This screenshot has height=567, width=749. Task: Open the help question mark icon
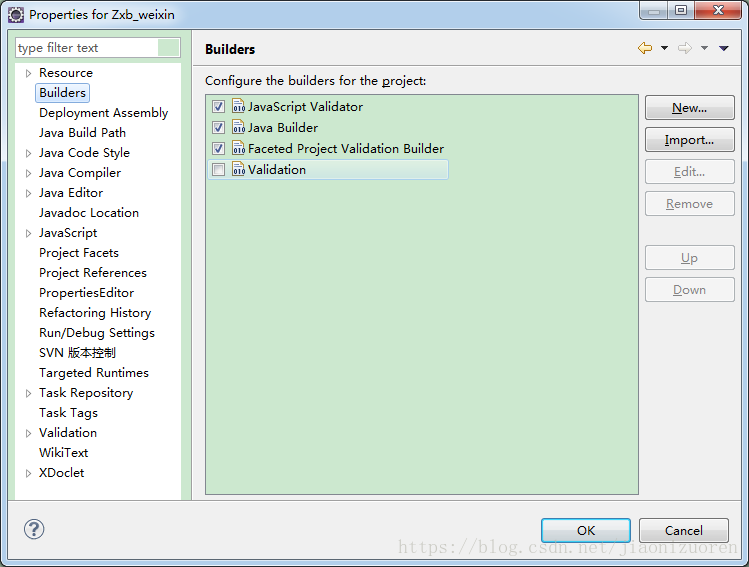tap(34, 529)
